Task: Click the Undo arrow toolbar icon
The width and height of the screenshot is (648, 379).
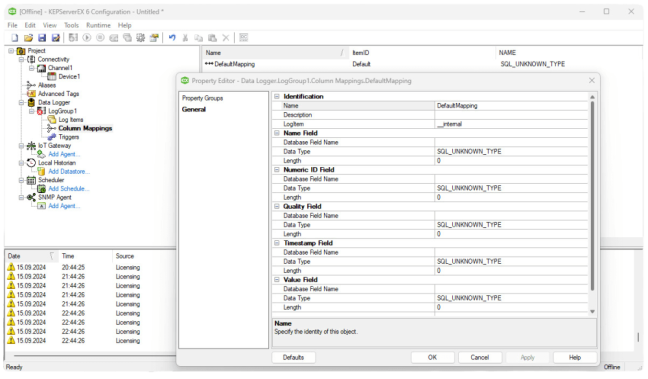Action: coord(172,38)
